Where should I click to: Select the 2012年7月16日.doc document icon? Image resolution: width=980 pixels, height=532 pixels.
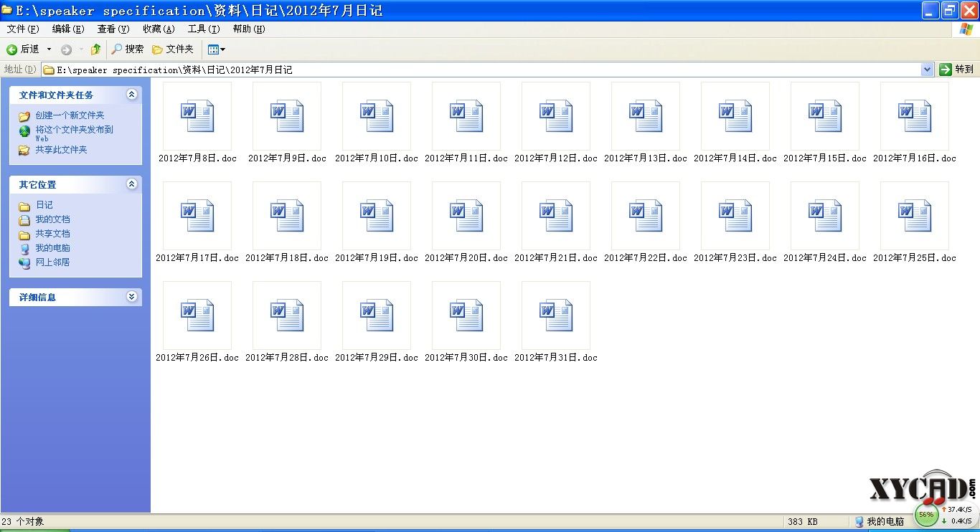[x=915, y=116]
